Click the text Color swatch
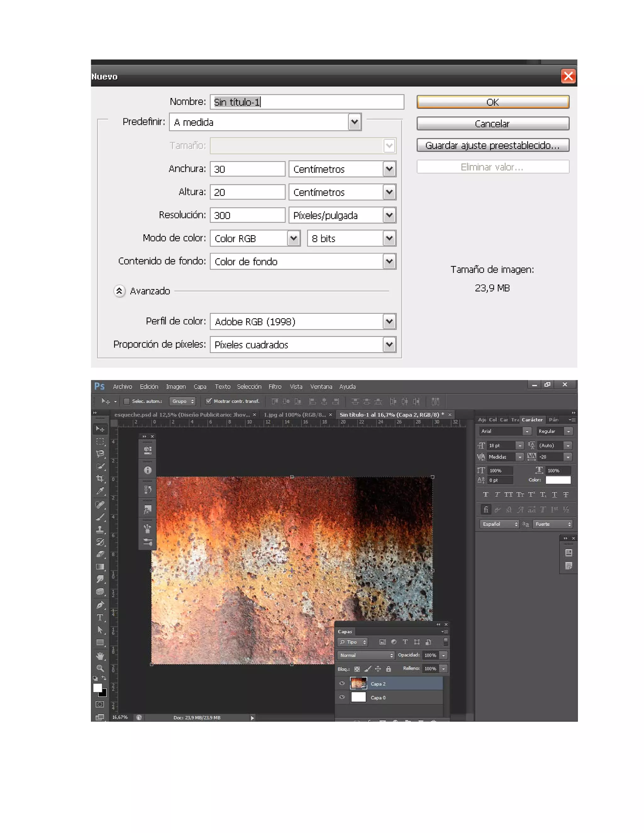The width and height of the screenshot is (644, 833). coord(558,480)
